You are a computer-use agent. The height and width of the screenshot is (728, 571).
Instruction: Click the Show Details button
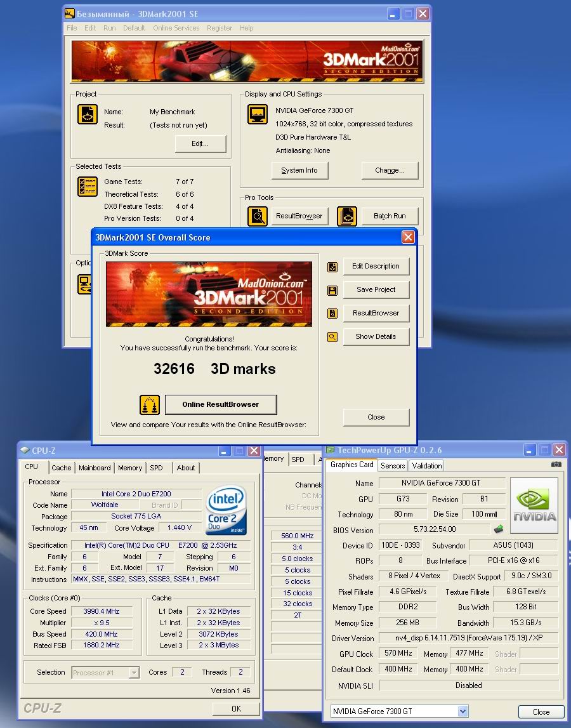(x=376, y=336)
